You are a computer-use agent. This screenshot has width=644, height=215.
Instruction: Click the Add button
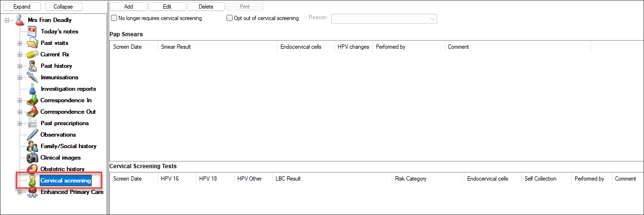pos(129,7)
